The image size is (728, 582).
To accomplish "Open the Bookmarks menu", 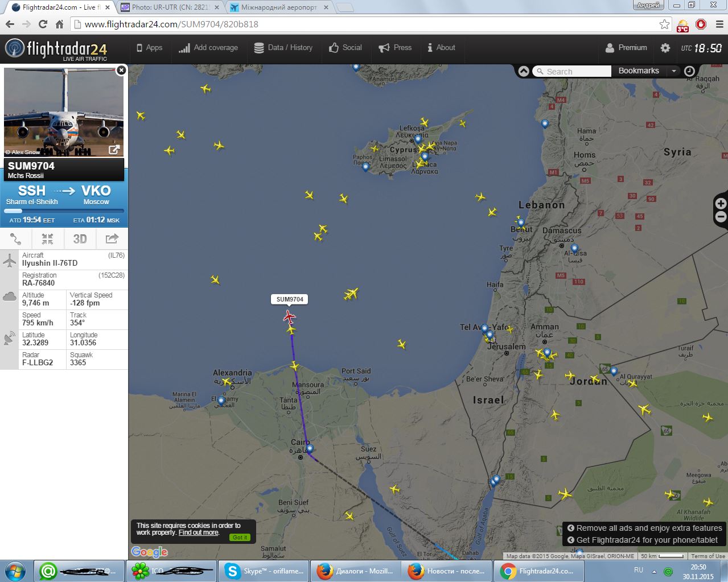I will 639,71.
